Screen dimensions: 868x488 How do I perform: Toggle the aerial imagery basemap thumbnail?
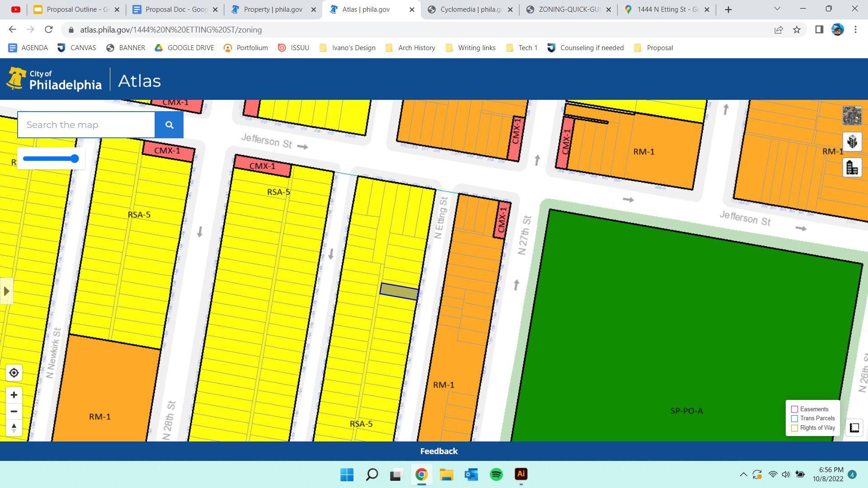[852, 116]
